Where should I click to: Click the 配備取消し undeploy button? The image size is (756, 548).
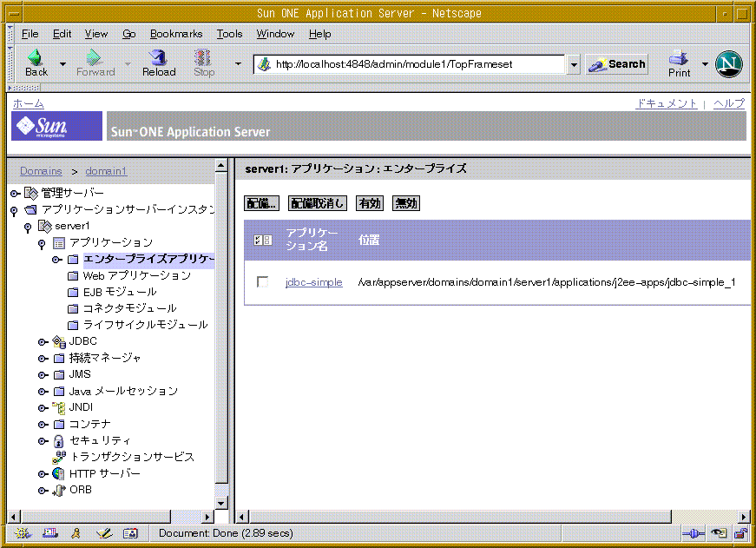318,203
